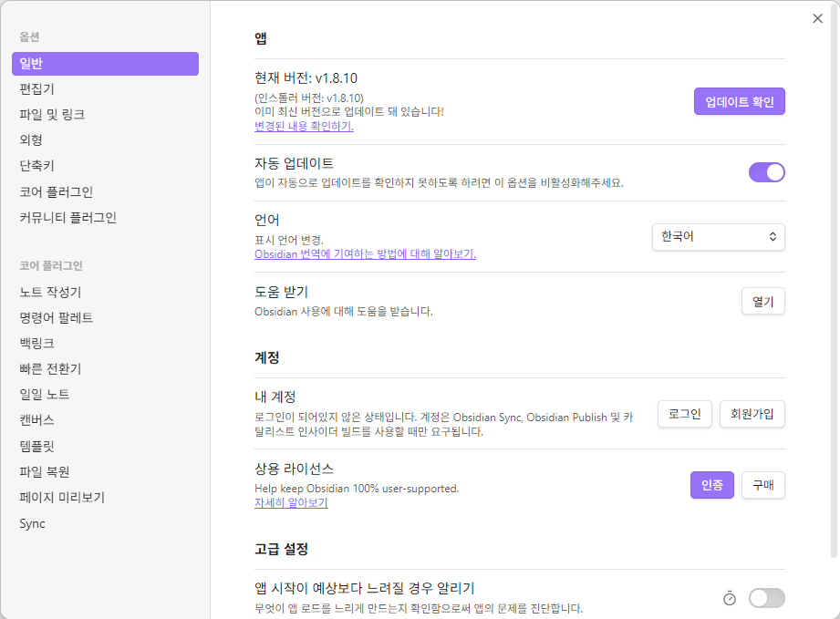This screenshot has height=619, width=840.
Task: Close the settings window
Action: tap(816, 18)
